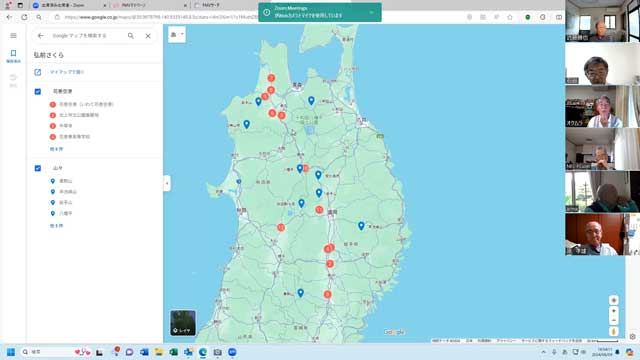This screenshot has width=640, height=360.
Task: Expand more items in first layer
Action: pos(56,149)
